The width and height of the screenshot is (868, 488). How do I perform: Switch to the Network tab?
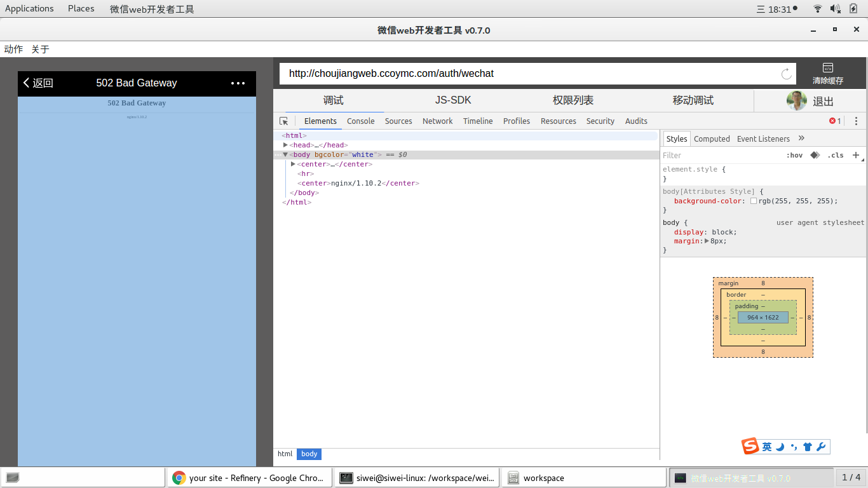click(437, 121)
